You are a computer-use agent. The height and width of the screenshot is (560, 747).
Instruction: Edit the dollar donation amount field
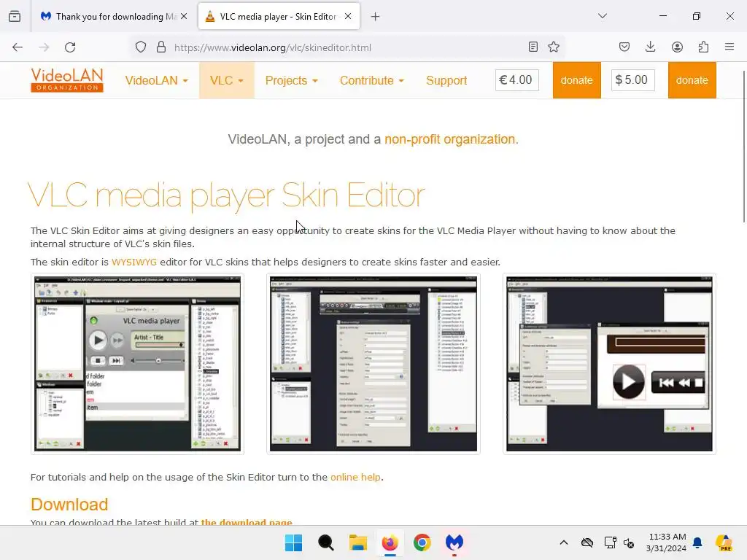[x=632, y=80]
